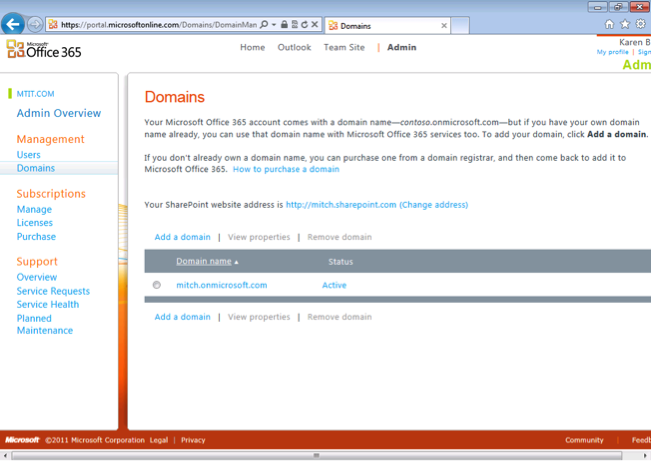Open Users under Management
The height and width of the screenshot is (461, 652).
pos(29,155)
